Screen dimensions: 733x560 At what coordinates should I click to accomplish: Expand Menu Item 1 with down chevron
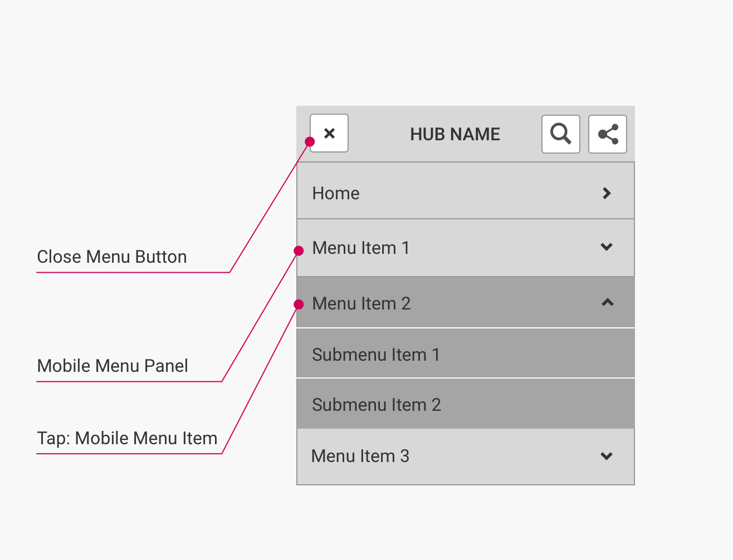(607, 247)
